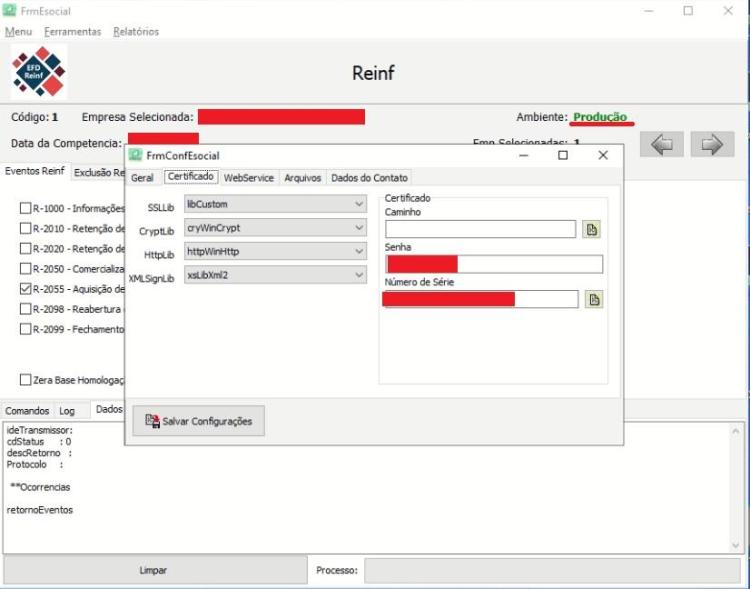Click the right arrow navigation button
This screenshot has height=589, width=750.
point(712,144)
